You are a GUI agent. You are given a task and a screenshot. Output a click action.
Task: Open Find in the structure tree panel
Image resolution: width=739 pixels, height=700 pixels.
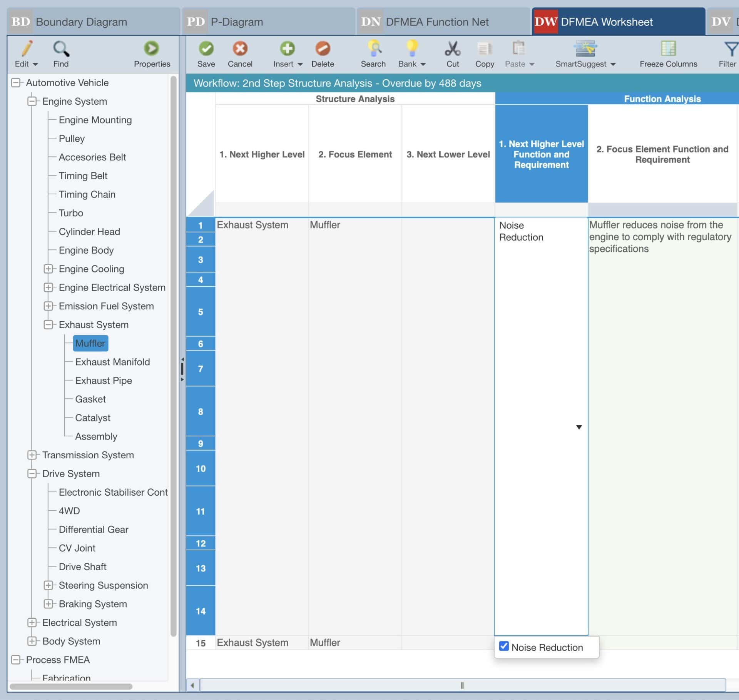(61, 54)
